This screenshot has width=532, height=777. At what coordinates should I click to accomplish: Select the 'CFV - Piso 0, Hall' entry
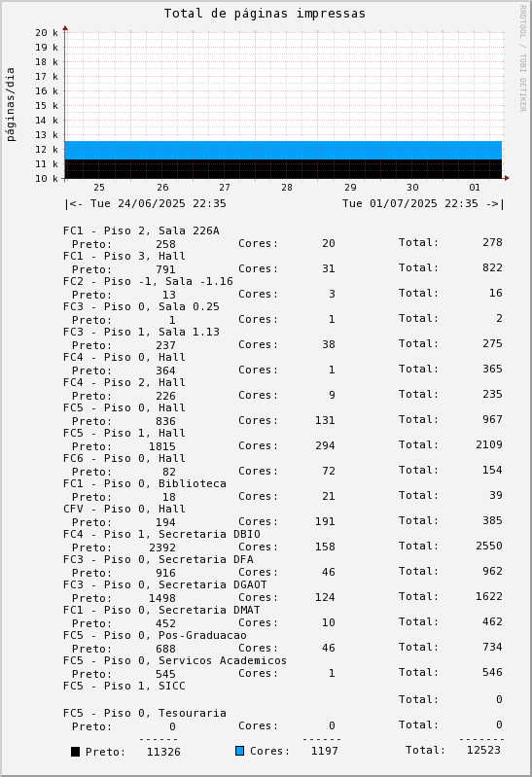(124, 509)
